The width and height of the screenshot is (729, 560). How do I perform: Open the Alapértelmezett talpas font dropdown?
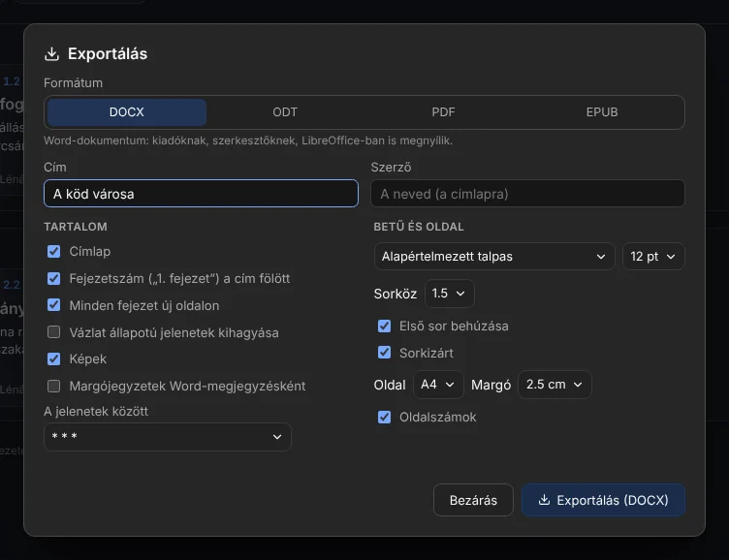point(494,256)
